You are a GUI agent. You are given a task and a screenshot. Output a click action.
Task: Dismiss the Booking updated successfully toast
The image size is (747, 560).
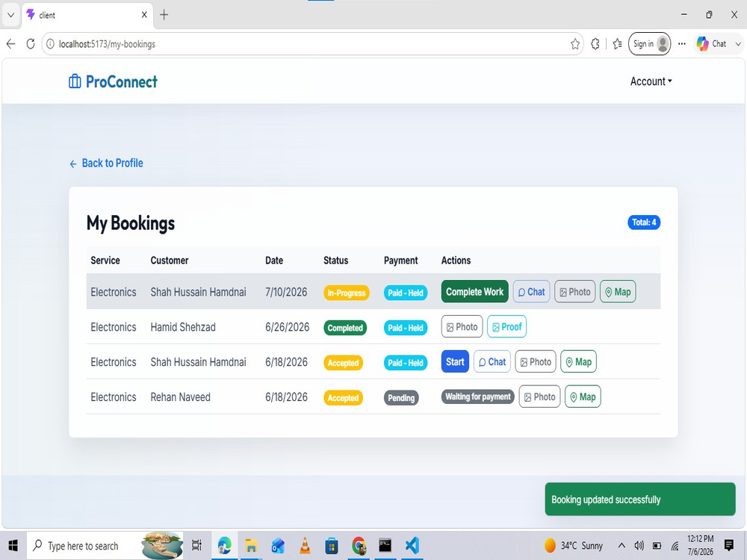tap(640, 499)
